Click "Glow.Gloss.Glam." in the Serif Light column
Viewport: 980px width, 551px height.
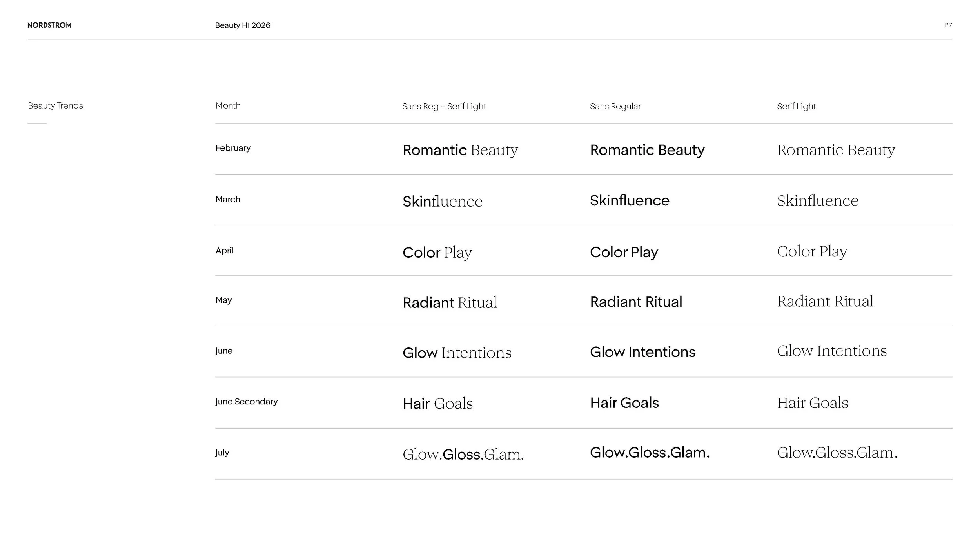click(x=837, y=453)
